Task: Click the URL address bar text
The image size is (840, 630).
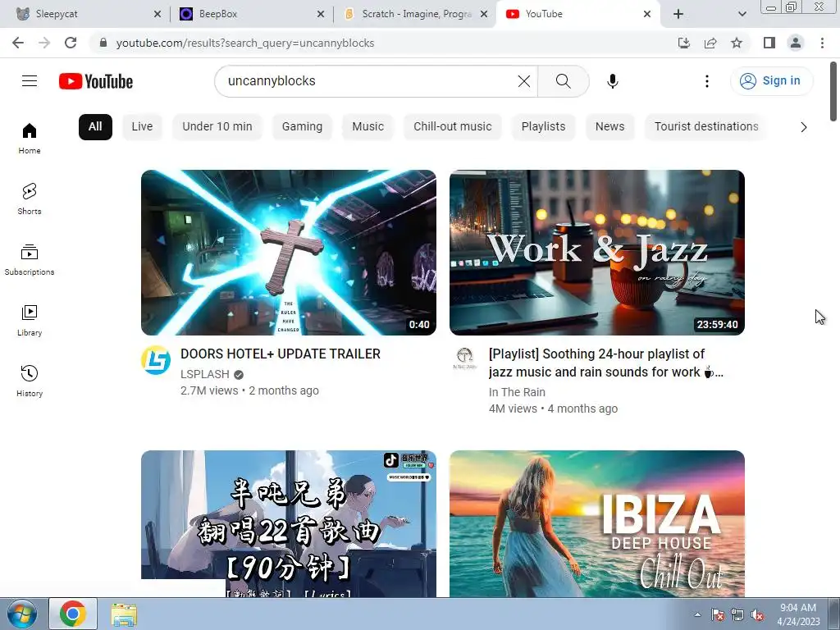Action: click(x=244, y=43)
